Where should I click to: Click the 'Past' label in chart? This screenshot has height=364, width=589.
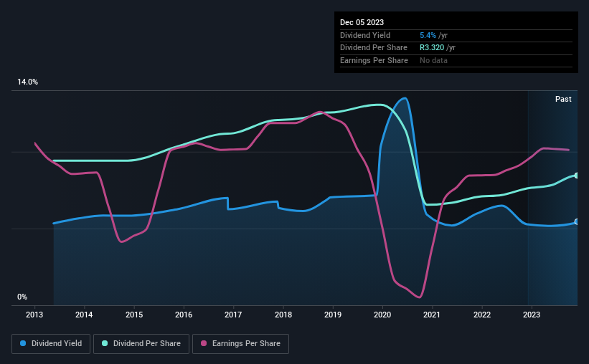tap(563, 99)
